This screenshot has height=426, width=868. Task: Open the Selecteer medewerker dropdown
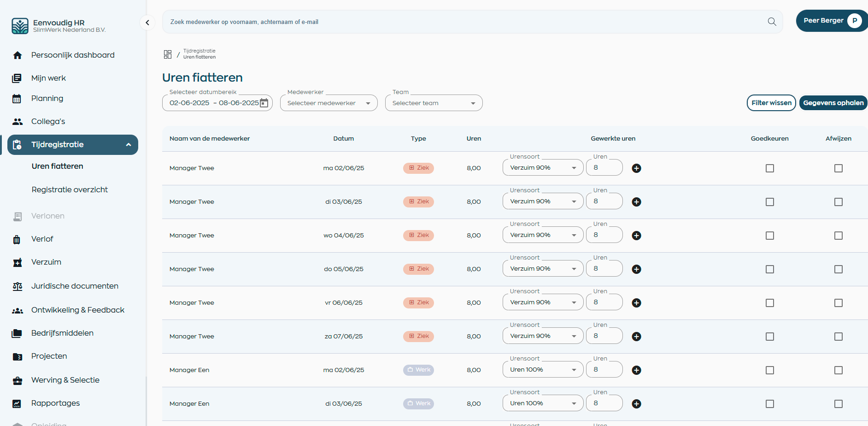click(x=329, y=103)
